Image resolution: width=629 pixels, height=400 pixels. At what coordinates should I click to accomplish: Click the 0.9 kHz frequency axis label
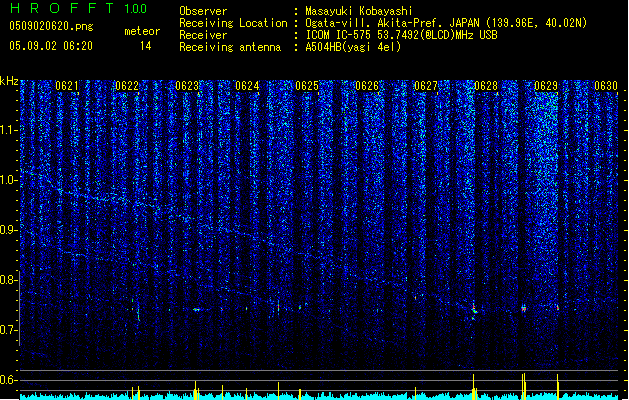tap(9, 230)
